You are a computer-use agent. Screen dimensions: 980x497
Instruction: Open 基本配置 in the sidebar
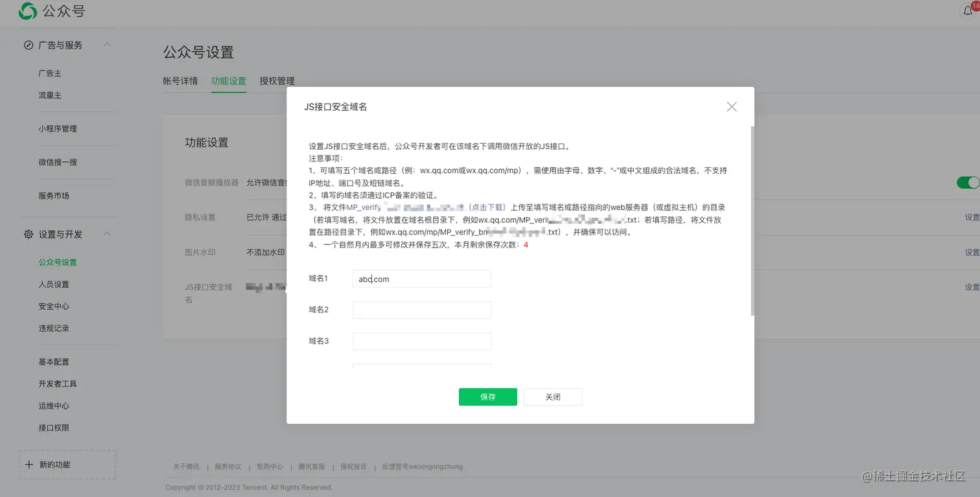54,362
